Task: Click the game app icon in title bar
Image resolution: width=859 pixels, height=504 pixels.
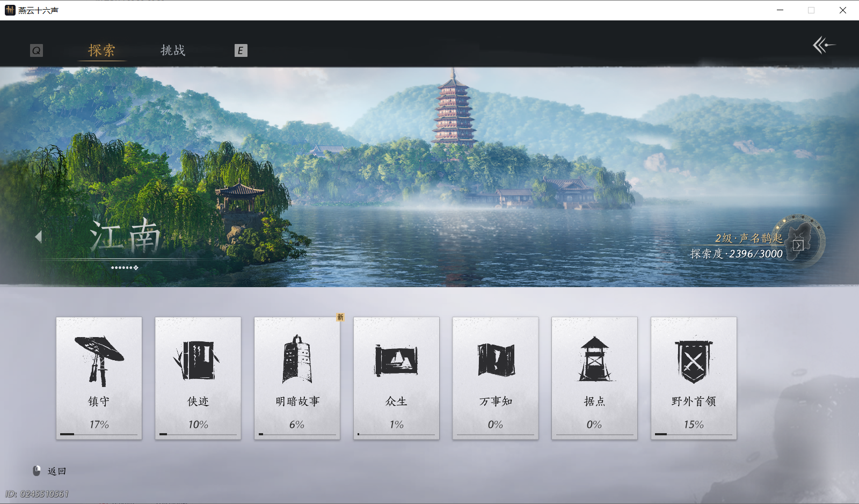Action: pyautogui.click(x=10, y=10)
